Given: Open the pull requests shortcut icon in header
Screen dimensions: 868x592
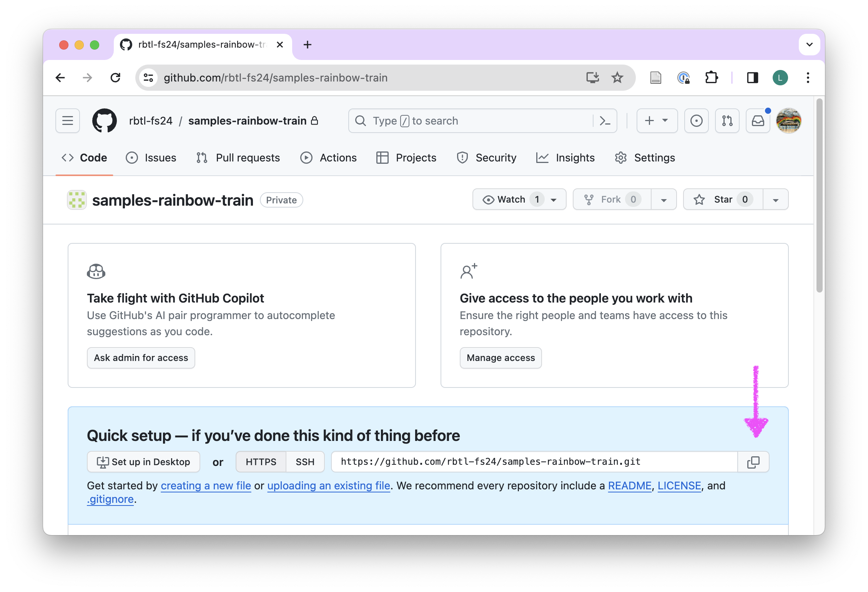Looking at the screenshot, I should point(727,121).
